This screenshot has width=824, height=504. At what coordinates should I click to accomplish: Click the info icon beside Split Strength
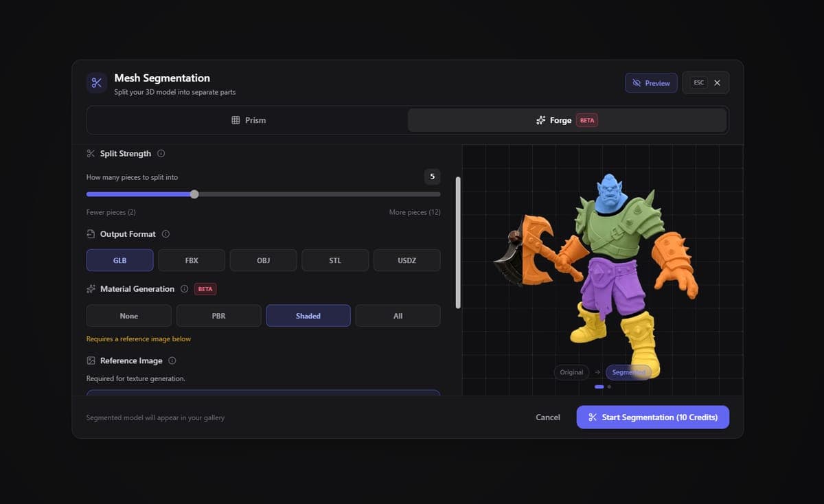click(161, 154)
